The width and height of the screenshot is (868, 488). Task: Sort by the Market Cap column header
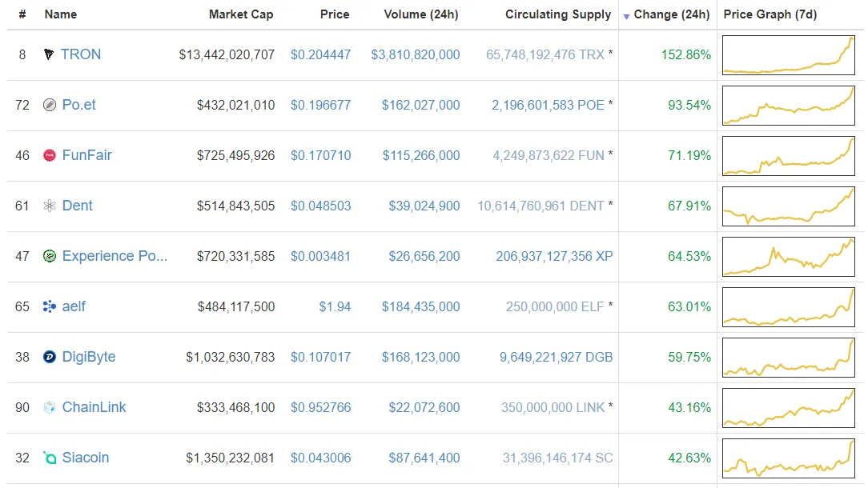241,14
